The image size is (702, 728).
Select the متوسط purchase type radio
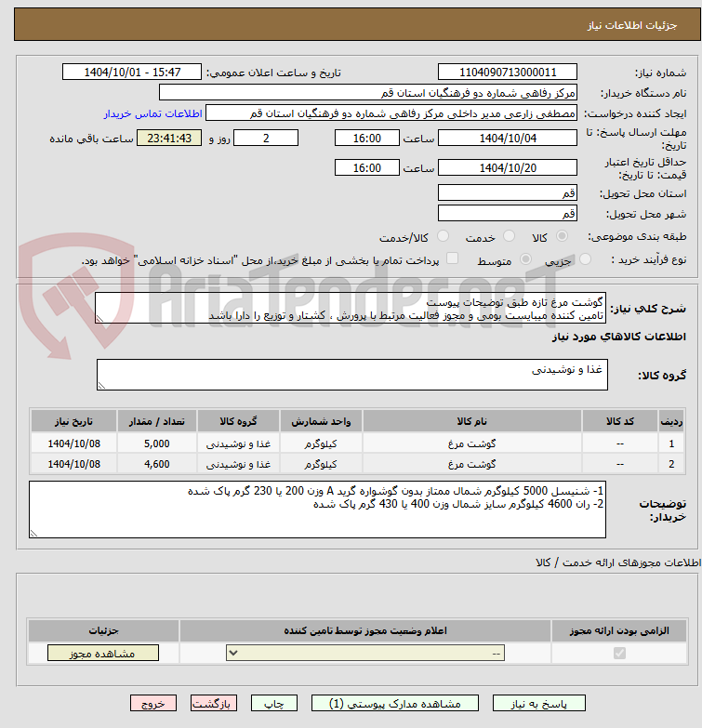(x=525, y=259)
